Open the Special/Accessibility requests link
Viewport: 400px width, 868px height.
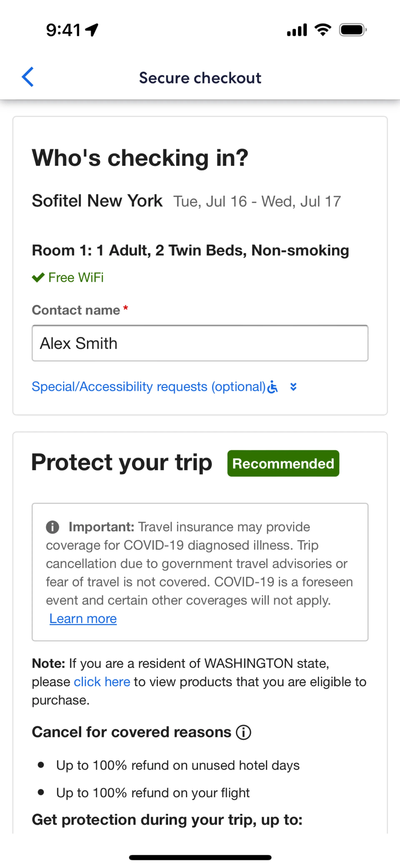[x=149, y=386]
